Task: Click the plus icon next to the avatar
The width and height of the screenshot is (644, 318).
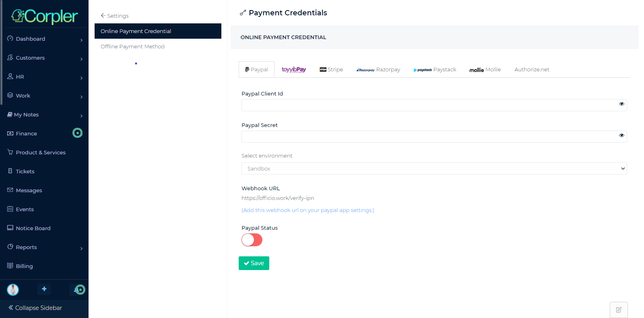Action: pos(44,289)
